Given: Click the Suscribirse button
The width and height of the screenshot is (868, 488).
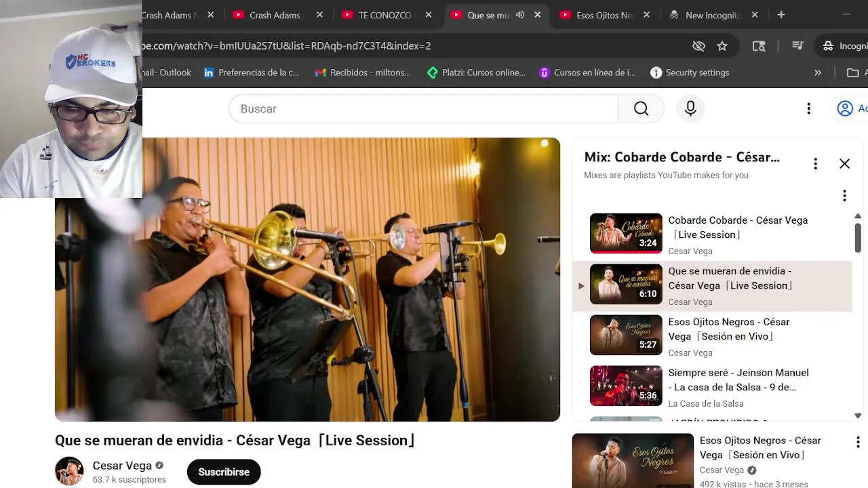Looking at the screenshot, I should (x=224, y=472).
